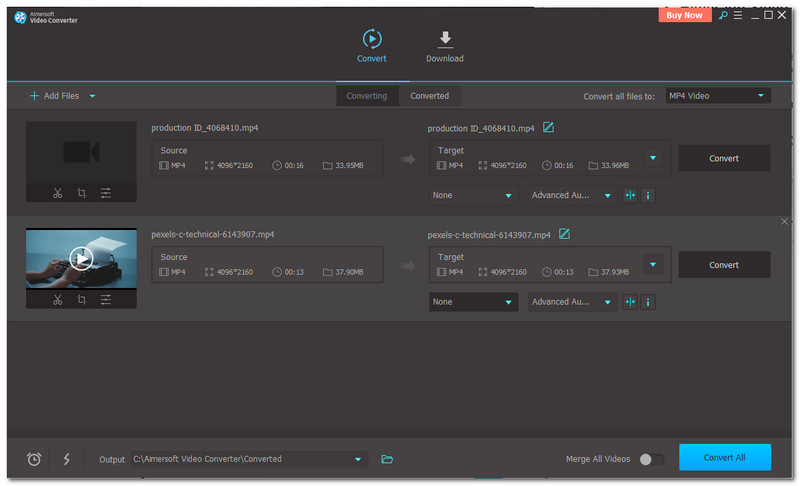
Task: Open effects settings icon for production ID_4068410.mp4
Action: 105,193
